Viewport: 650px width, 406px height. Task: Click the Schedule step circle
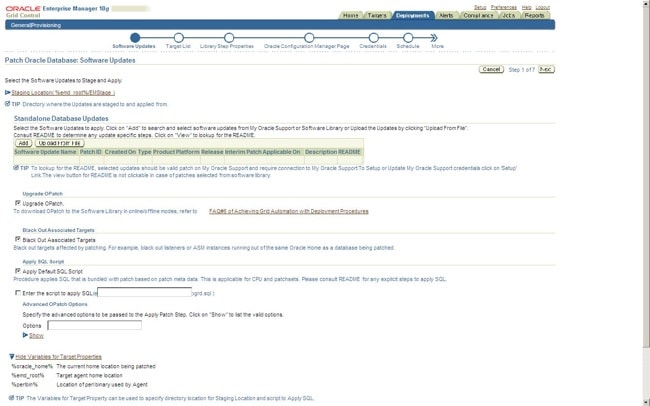[x=408, y=38]
